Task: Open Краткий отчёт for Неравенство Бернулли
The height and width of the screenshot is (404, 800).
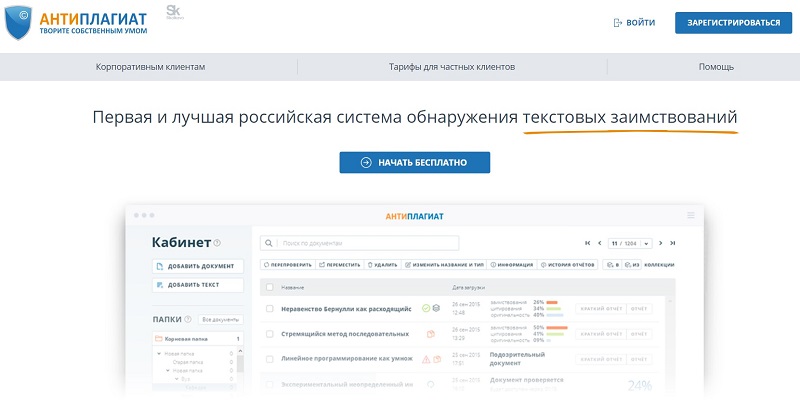Action: 601,309
